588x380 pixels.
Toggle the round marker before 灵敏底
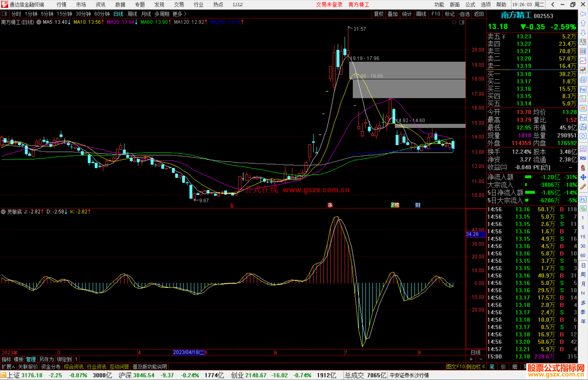[x=3, y=212]
